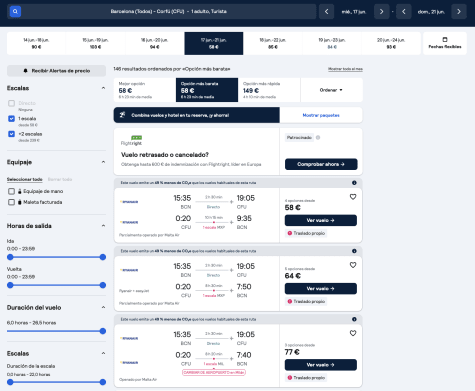Viewport: 475px width, 391px height.
Task: Uncheck the +2 escalas checkbox
Action: point(11,134)
